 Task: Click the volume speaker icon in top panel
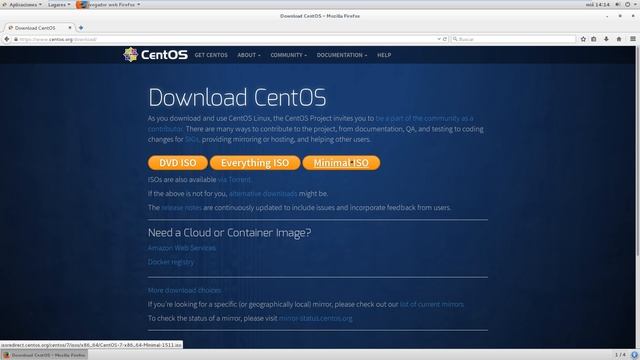click(x=618, y=4)
